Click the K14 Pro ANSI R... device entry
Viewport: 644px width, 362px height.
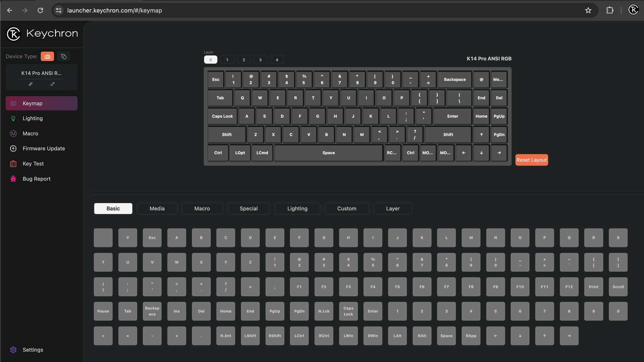point(41,73)
